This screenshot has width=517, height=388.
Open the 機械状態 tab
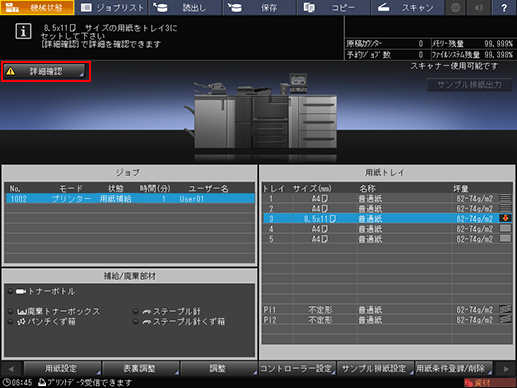pos(37,7)
